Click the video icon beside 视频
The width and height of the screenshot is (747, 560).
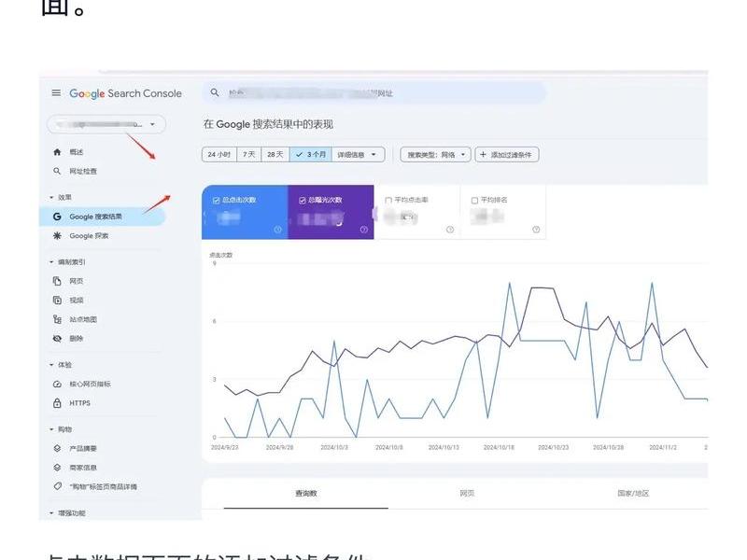coord(57,301)
